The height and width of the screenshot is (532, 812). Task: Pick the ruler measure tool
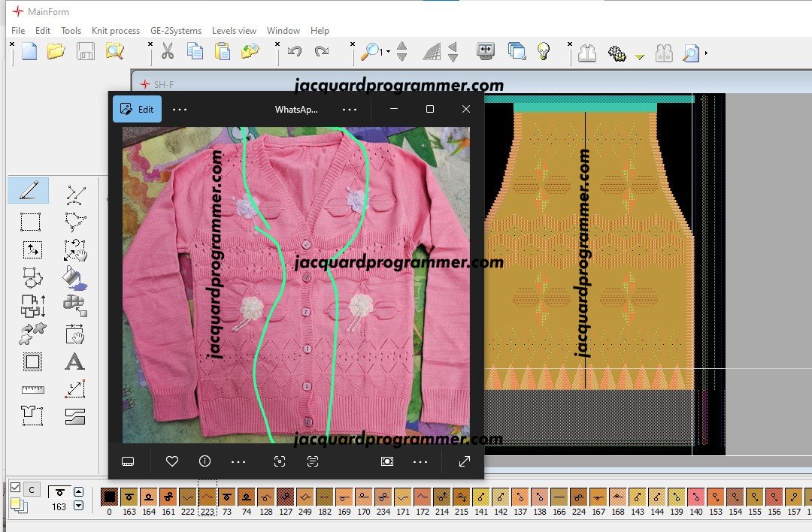tap(32, 390)
